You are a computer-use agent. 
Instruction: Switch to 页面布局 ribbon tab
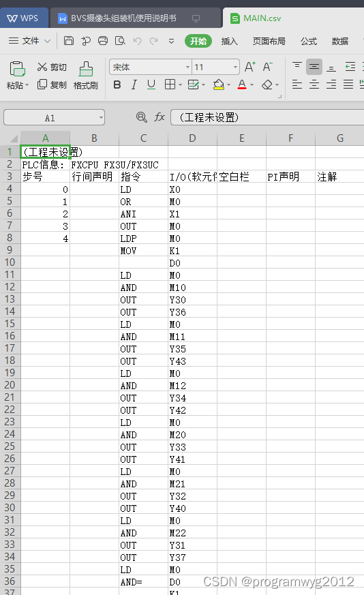pyautogui.click(x=269, y=41)
